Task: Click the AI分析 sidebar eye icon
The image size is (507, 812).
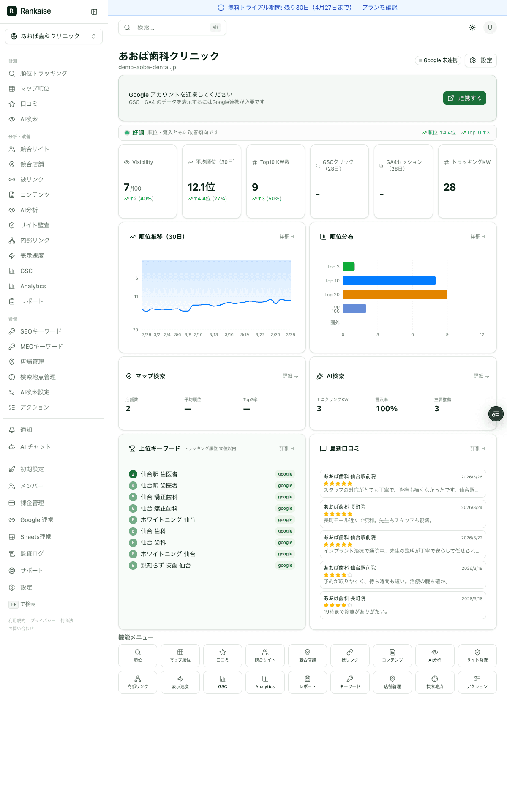Action: [x=12, y=210]
